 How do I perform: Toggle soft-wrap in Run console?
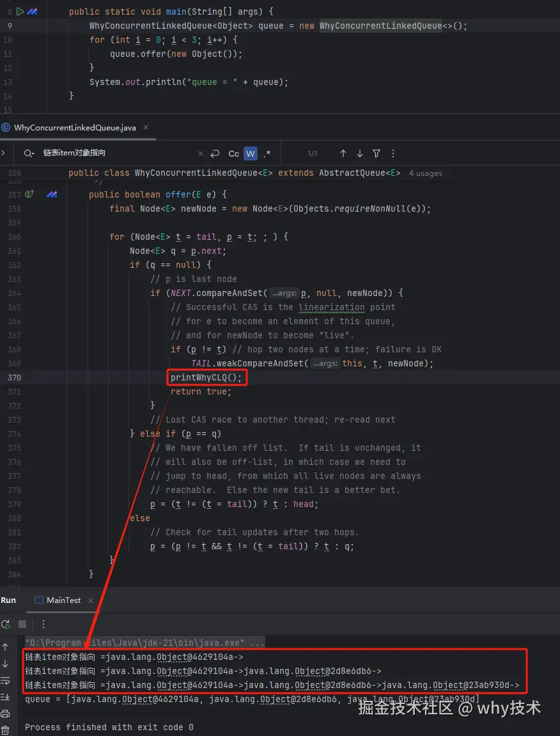click(x=5, y=680)
